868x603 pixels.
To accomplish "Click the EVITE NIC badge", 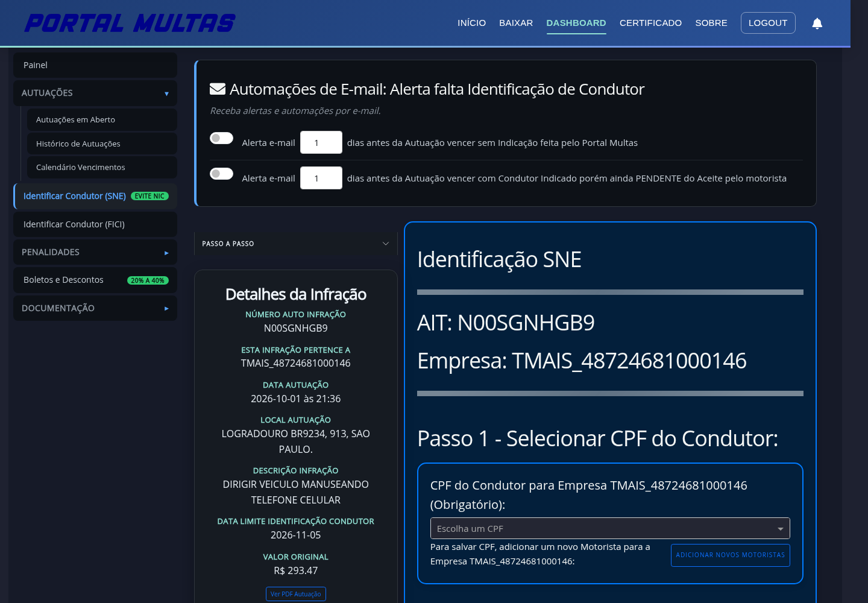I will click(149, 196).
